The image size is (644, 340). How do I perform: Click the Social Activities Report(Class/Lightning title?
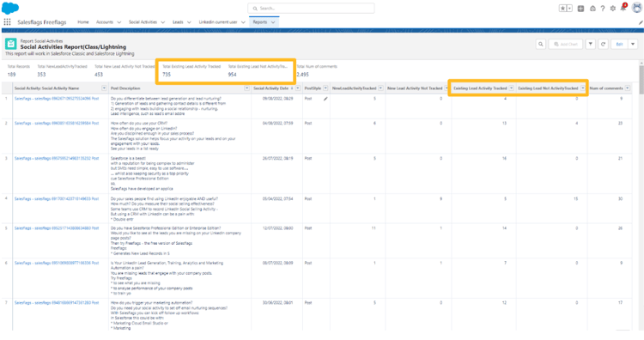tap(73, 47)
